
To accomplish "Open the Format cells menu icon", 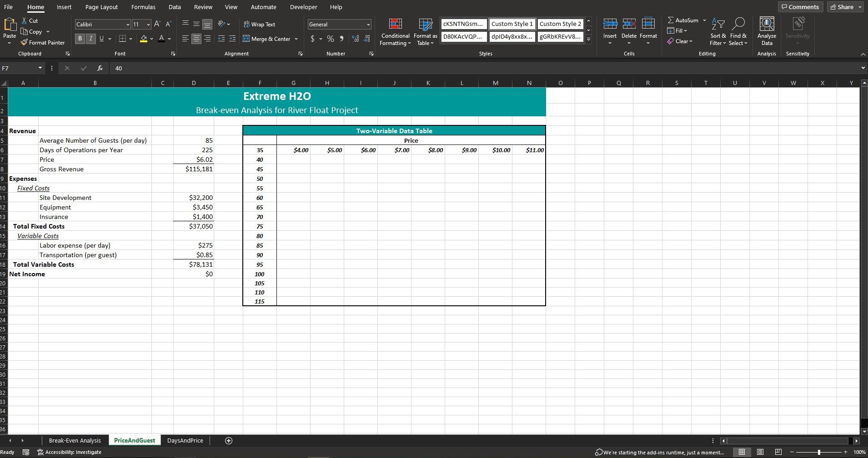I will click(648, 24).
